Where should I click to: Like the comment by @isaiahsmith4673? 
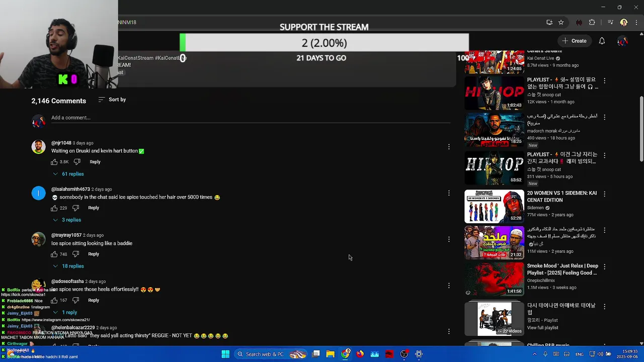[x=54, y=208]
